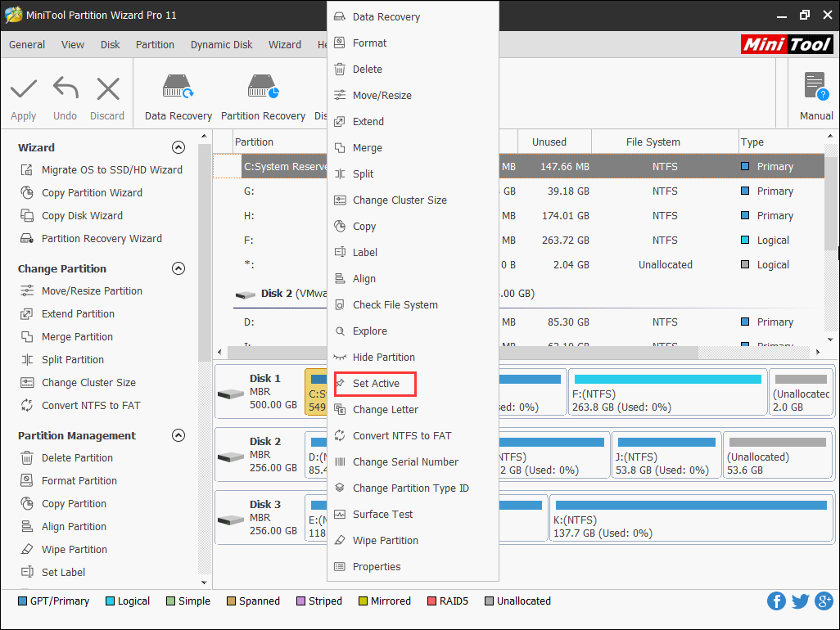Select Label in context menu
This screenshot has width=840, height=630.
[413, 252]
